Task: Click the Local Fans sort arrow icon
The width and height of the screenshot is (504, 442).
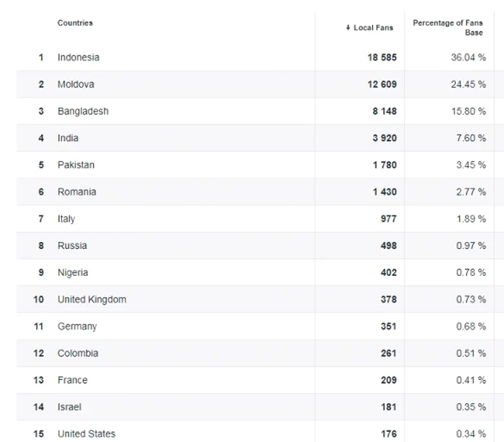Action: click(x=348, y=28)
